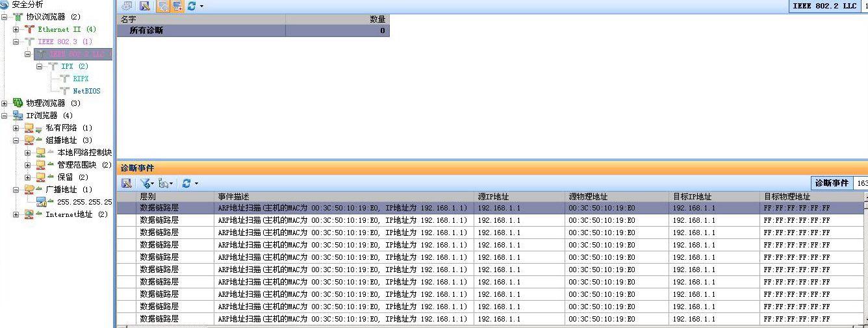868x328 pixels.
Task: Click the 物理浏览器 chip icon
Action: pyautogui.click(x=18, y=103)
